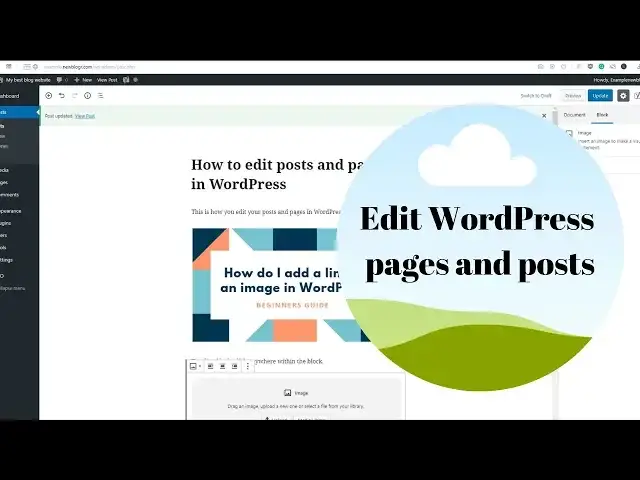
Task: Dismiss the Post updated notice
Action: [x=544, y=116]
